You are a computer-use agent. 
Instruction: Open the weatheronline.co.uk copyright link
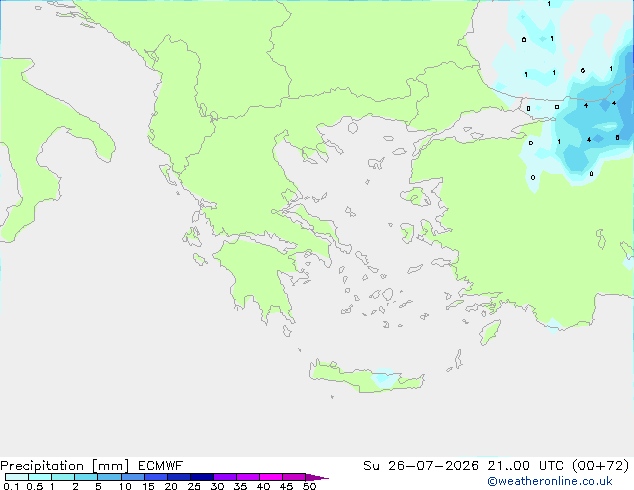pyautogui.click(x=550, y=481)
